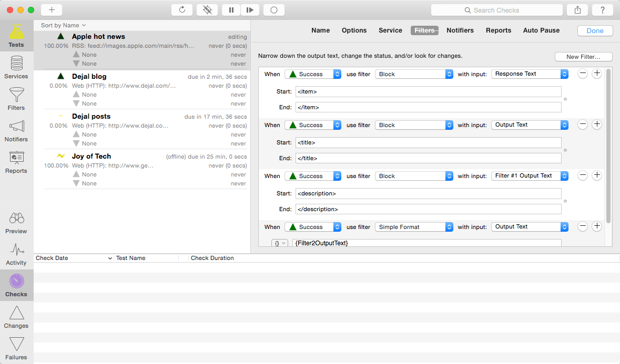Image resolution: width=620 pixels, height=364 pixels.
Task: Switch to the Name tab
Action: [320, 30]
